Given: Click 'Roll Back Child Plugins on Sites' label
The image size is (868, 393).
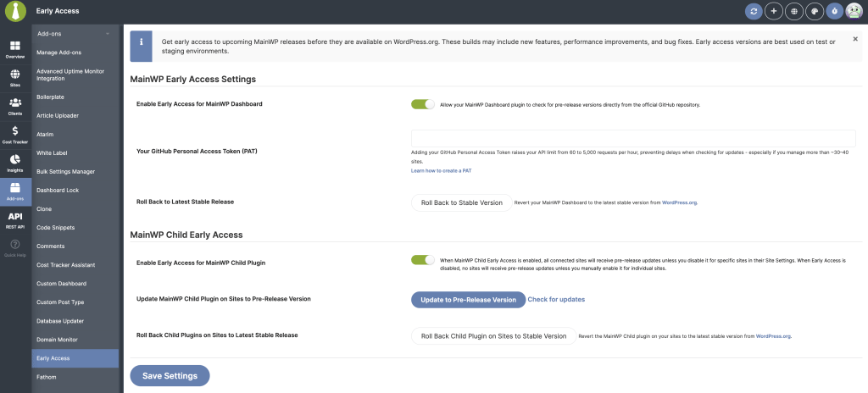Looking at the screenshot, I should (x=217, y=335).
